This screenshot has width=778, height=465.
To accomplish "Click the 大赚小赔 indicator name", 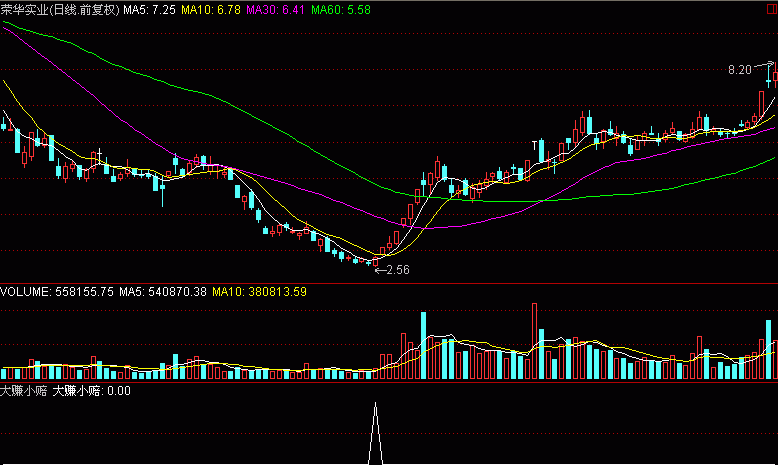I will [x=23, y=391].
